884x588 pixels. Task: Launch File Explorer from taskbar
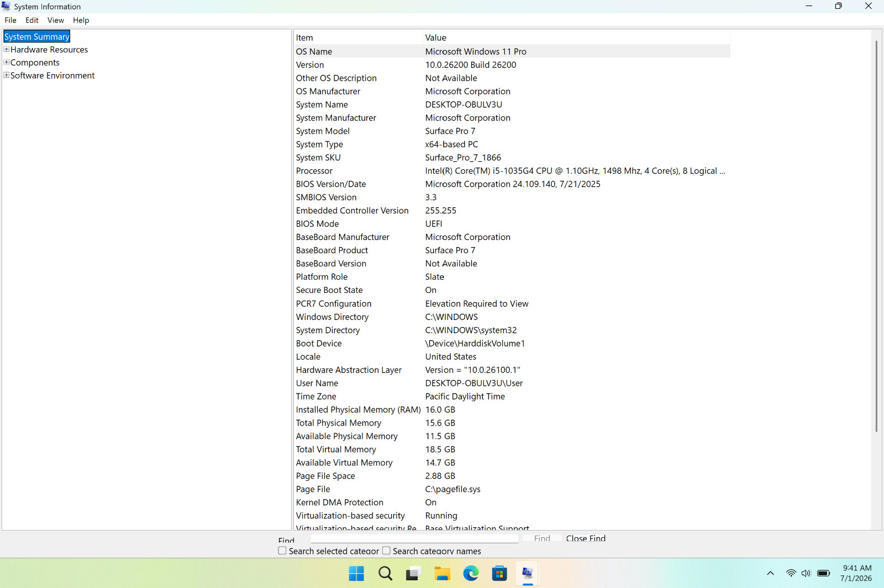(442, 574)
